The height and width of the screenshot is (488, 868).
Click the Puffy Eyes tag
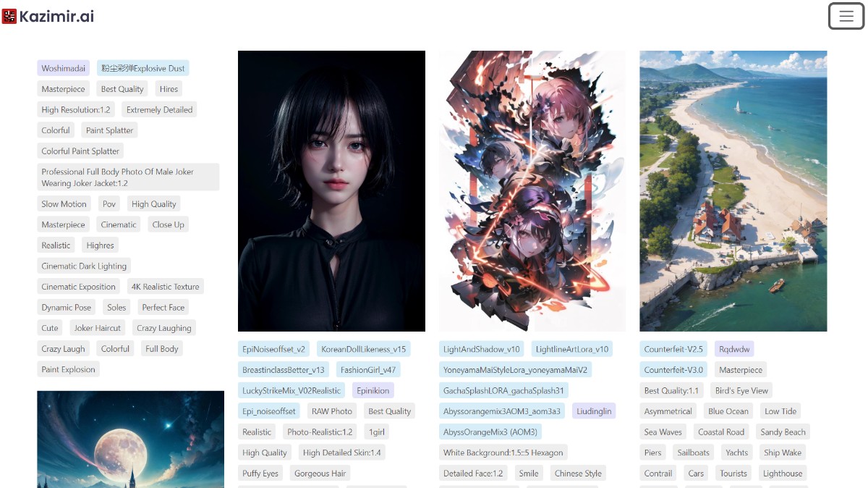(260, 474)
